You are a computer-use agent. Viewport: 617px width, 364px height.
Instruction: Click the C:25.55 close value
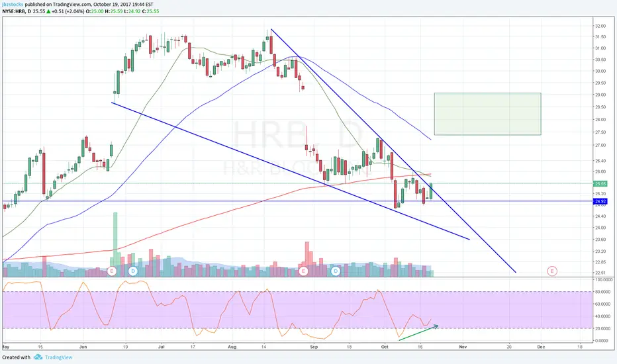[x=151, y=11]
